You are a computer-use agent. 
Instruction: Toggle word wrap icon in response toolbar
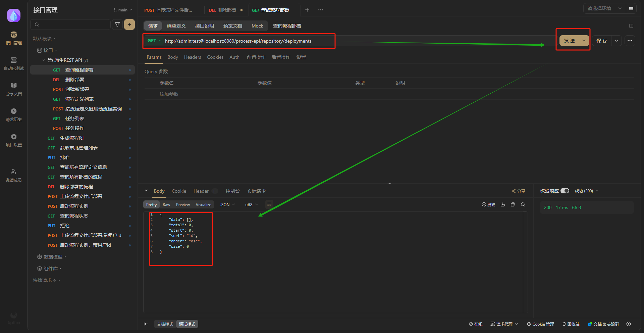(x=269, y=204)
